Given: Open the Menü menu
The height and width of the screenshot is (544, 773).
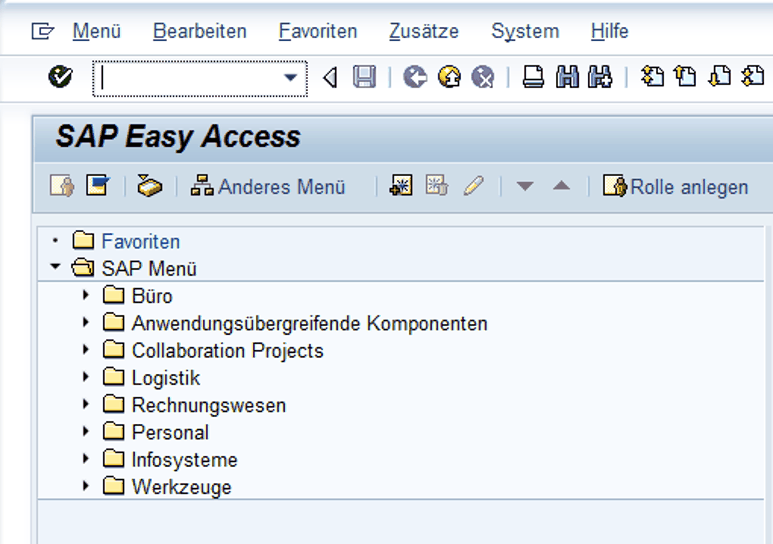Looking at the screenshot, I should 97,32.
